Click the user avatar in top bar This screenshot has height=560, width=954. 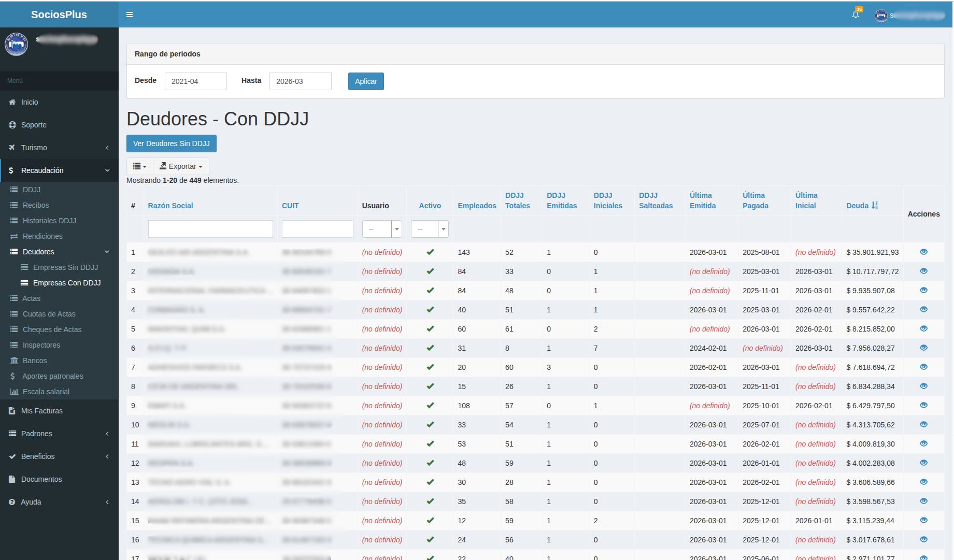[880, 16]
